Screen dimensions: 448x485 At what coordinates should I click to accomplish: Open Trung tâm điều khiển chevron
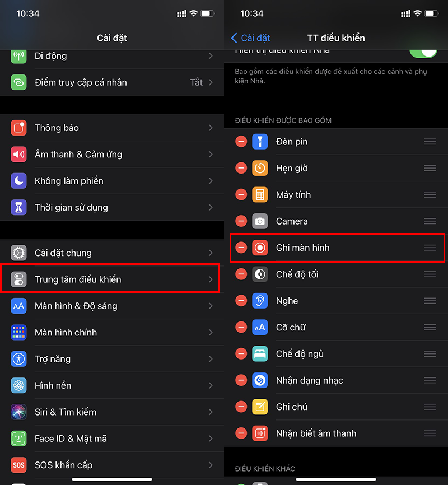point(211,279)
